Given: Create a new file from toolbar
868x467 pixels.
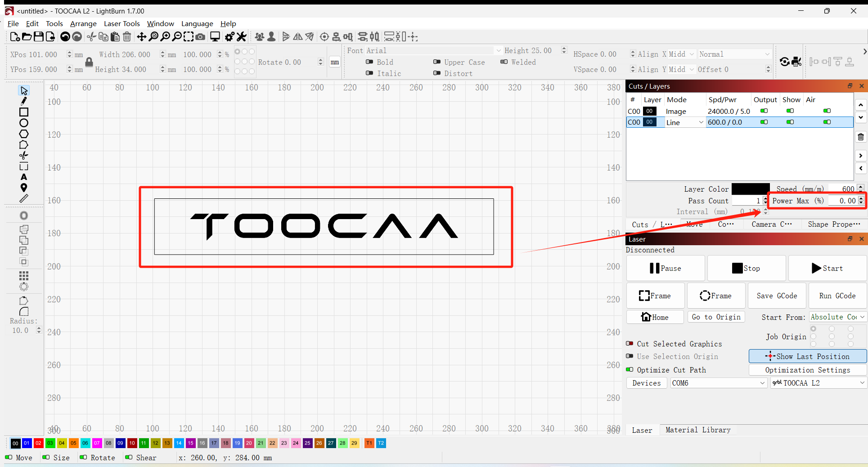Looking at the screenshot, I should tap(14, 37).
